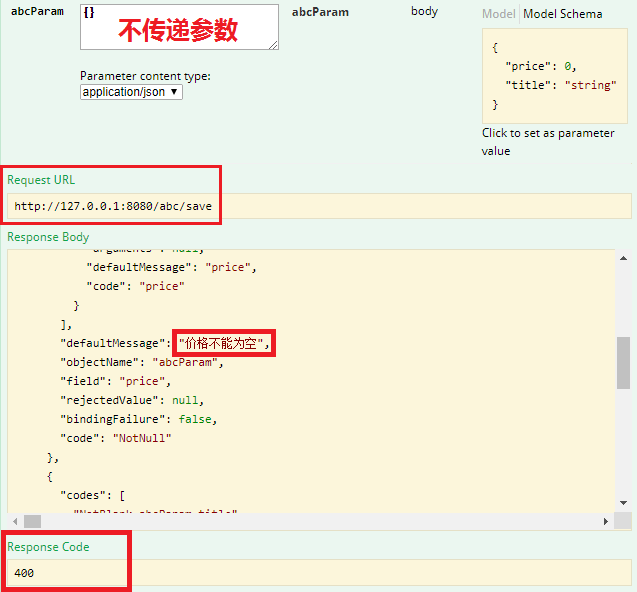Click the horizontal scroll right arrow

(606, 521)
